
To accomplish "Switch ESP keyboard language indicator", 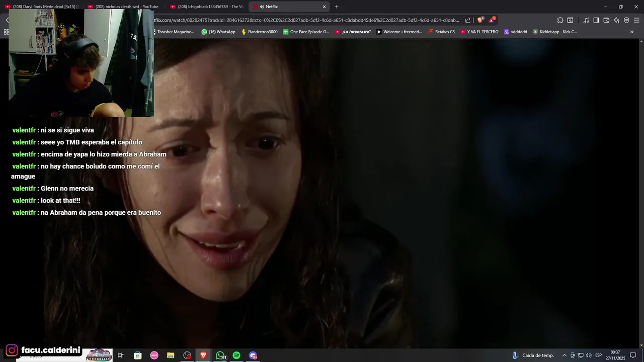I will coord(599,355).
